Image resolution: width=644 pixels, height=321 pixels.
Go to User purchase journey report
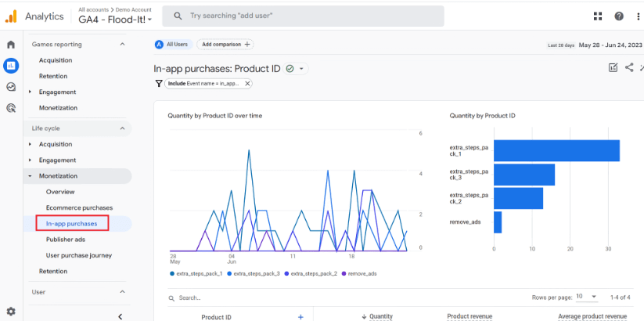(x=78, y=255)
